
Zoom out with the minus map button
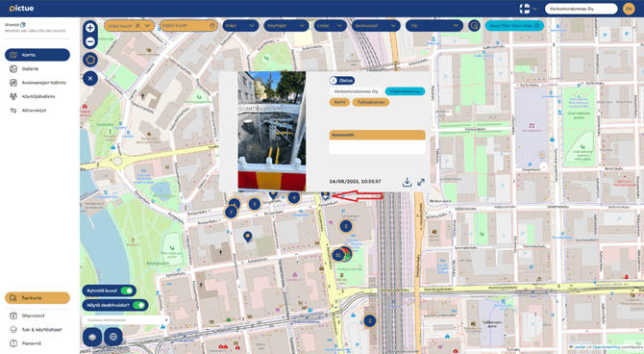[x=90, y=41]
